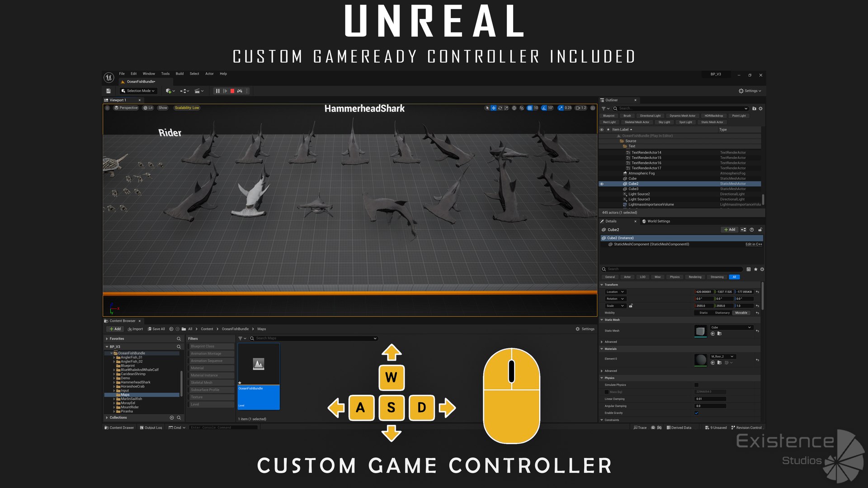Viewport: 868px width, 488px height.
Task: Open the play options three-dot menu
Action: pyautogui.click(x=247, y=91)
